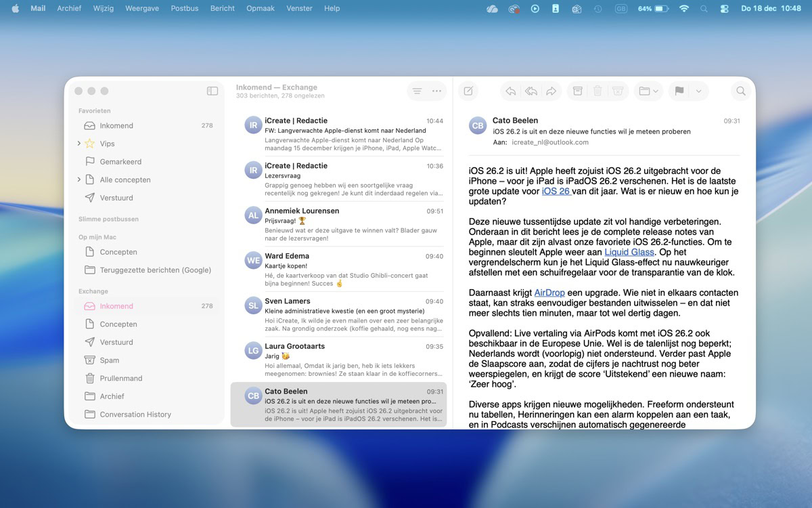Expand the Vips section in the sidebar
The height and width of the screenshot is (508, 812).
79,144
